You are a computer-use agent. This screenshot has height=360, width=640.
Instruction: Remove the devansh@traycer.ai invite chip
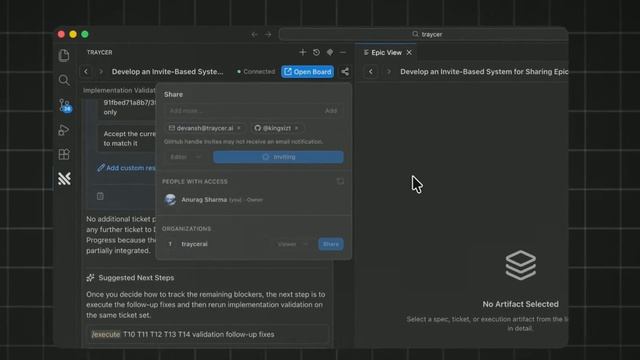coord(239,128)
